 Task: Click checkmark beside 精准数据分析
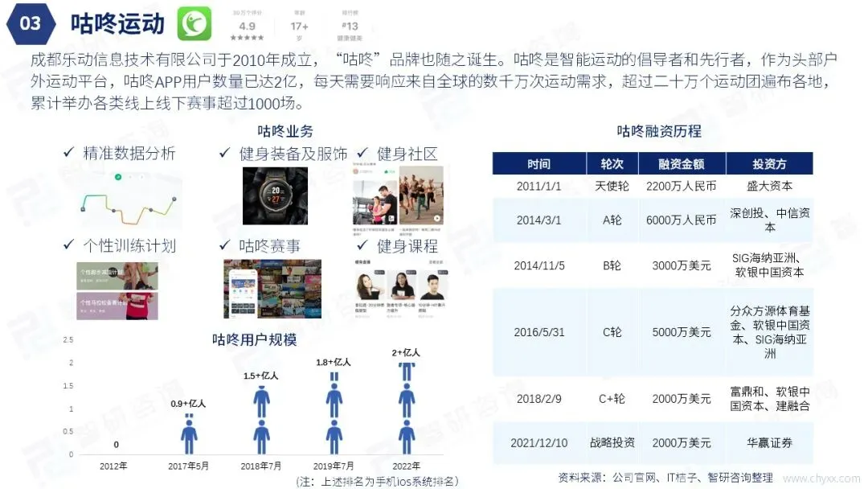[68, 152]
